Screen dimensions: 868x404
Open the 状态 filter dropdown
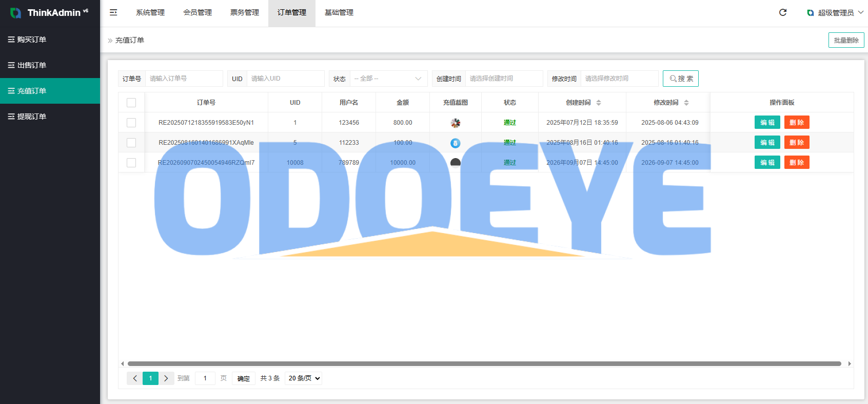click(388, 79)
